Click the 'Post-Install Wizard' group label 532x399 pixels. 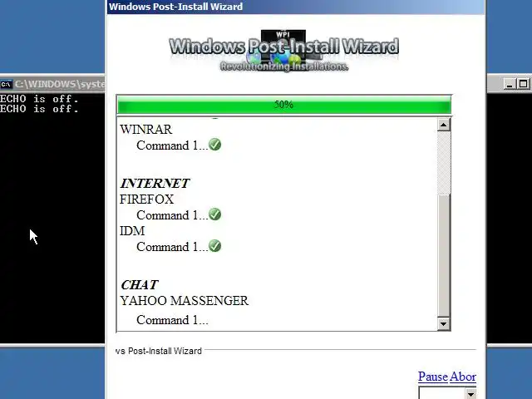pos(159,351)
